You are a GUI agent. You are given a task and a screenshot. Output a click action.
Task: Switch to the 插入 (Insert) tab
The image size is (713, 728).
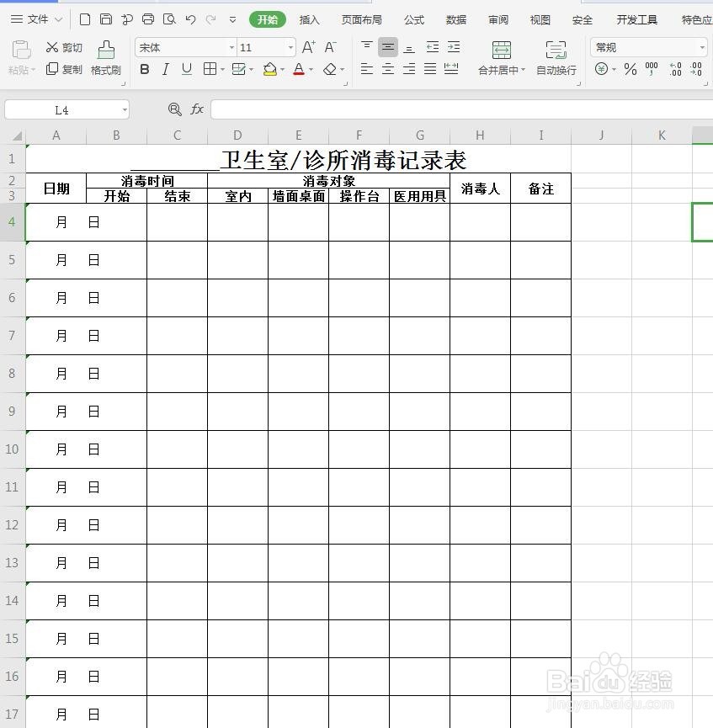click(309, 19)
